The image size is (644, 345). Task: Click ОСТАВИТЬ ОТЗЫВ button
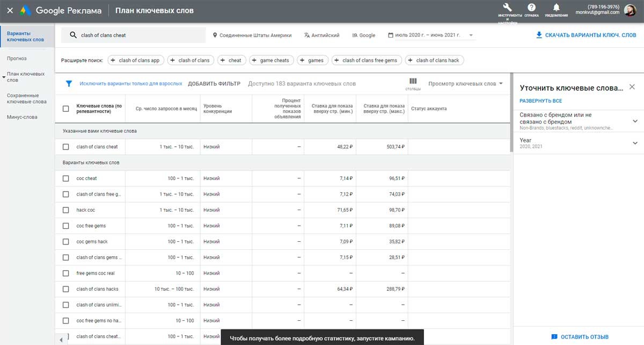580,337
